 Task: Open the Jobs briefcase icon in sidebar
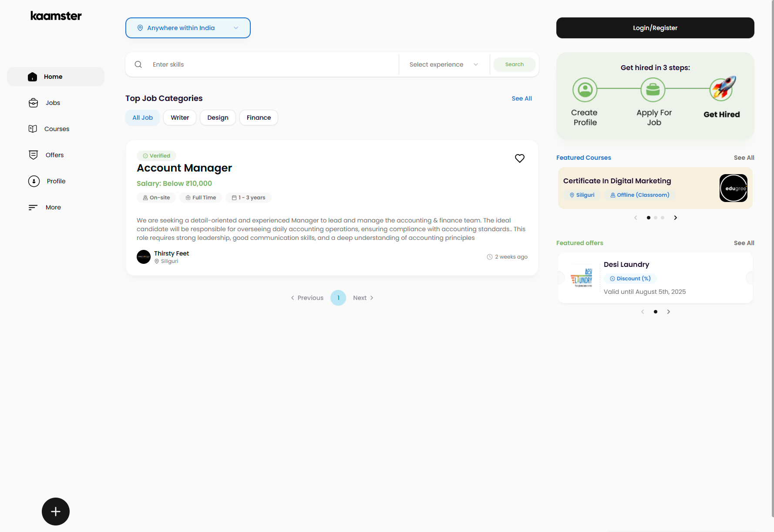[34, 103]
